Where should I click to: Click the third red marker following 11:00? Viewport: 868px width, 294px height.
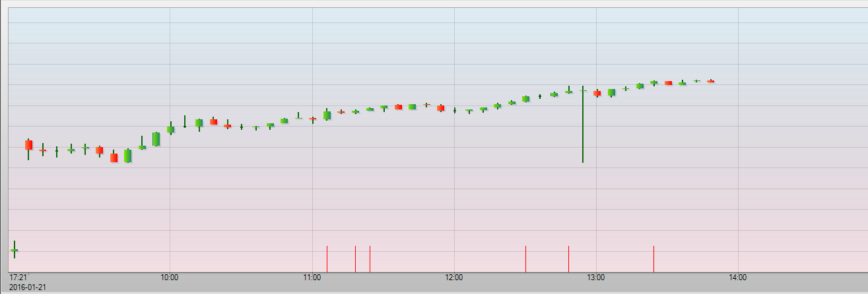click(370, 258)
